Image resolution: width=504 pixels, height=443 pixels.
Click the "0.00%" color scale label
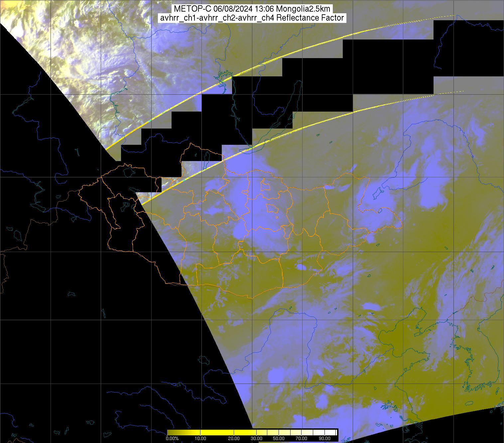(x=172, y=439)
